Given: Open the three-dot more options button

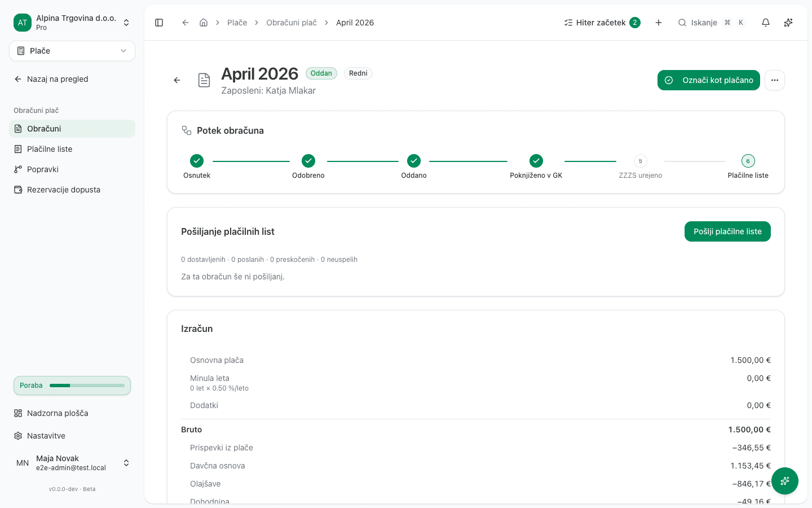Looking at the screenshot, I should [775, 80].
